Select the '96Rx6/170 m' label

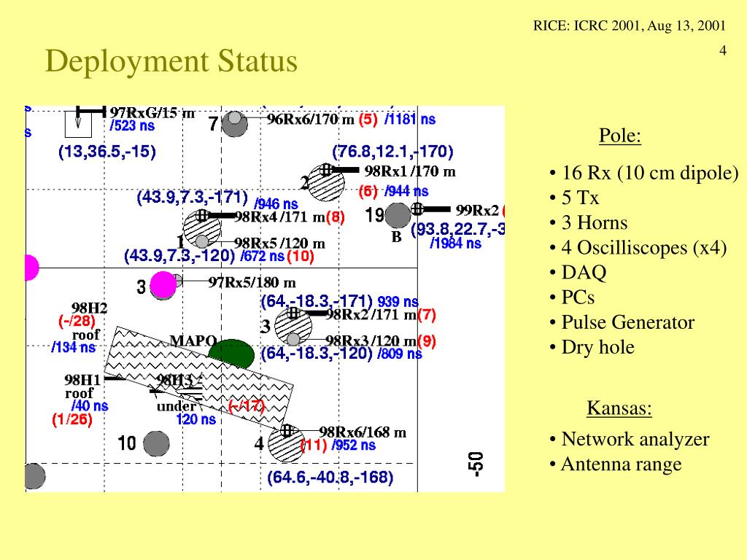pyautogui.click(x=310, y=119)
